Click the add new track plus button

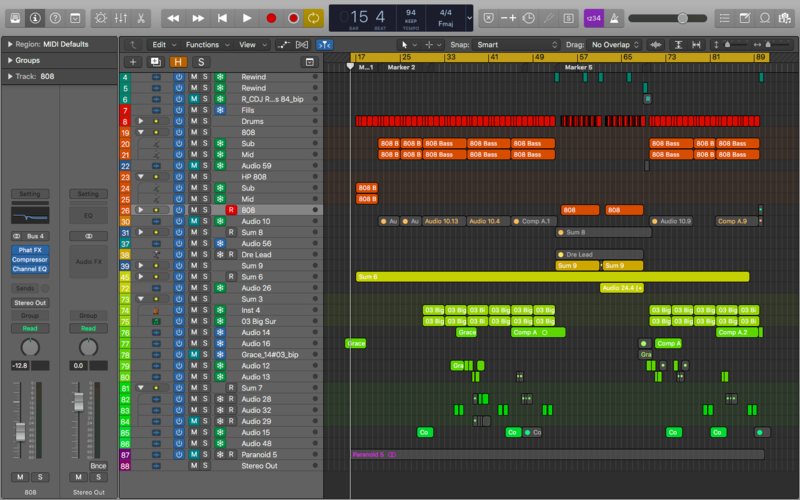click(x=131, y=62)
